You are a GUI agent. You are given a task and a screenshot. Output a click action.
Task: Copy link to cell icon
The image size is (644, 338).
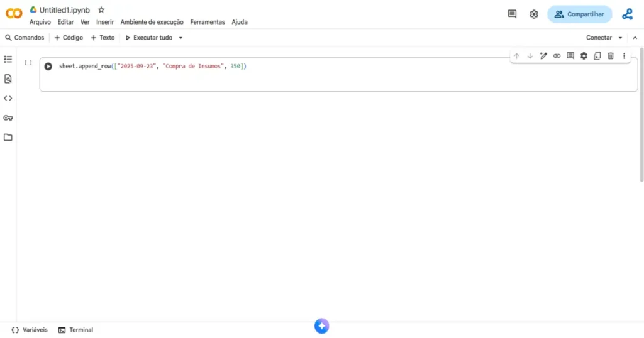[557, 56]
